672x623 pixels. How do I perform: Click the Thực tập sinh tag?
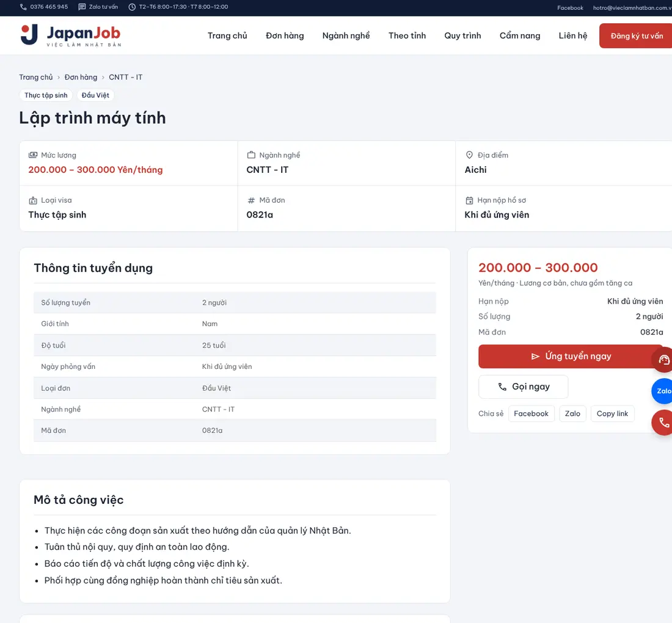click(46, 95)
